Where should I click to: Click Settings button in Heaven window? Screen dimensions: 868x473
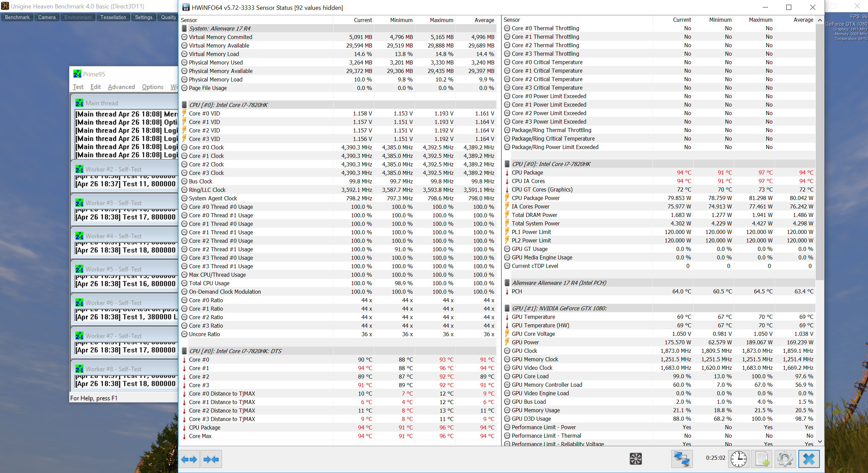[x=144, y=17]
